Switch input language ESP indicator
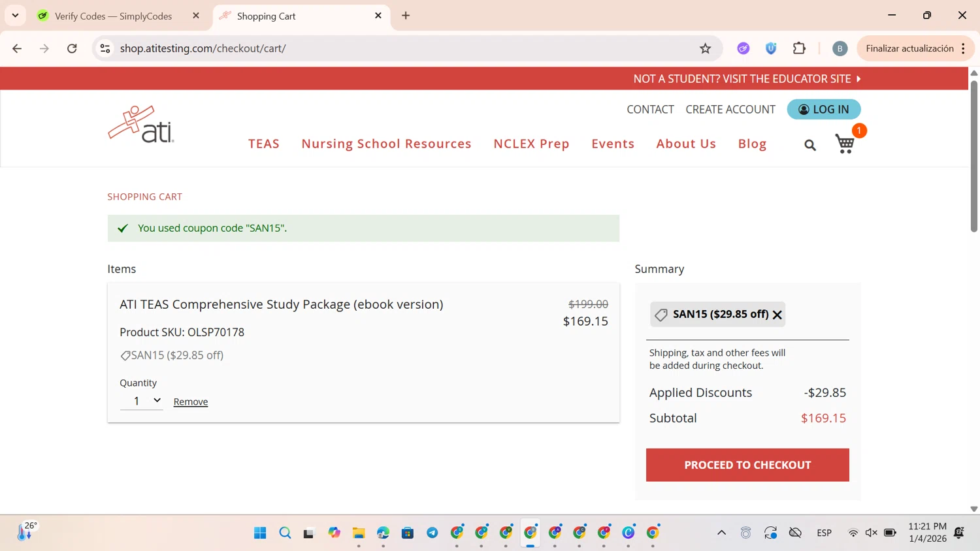980x551 pixels. (x=825, y=533)
